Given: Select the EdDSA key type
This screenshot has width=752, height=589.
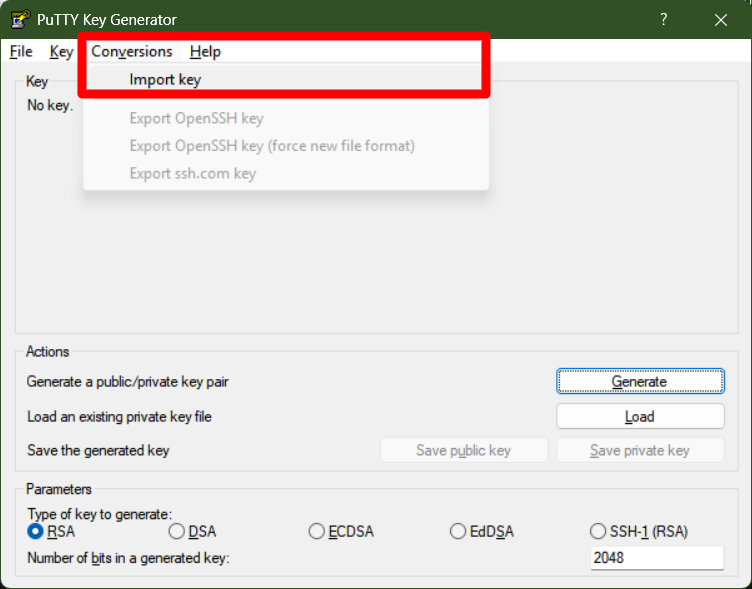Looking at the screenshot, I should pos(482,531).
